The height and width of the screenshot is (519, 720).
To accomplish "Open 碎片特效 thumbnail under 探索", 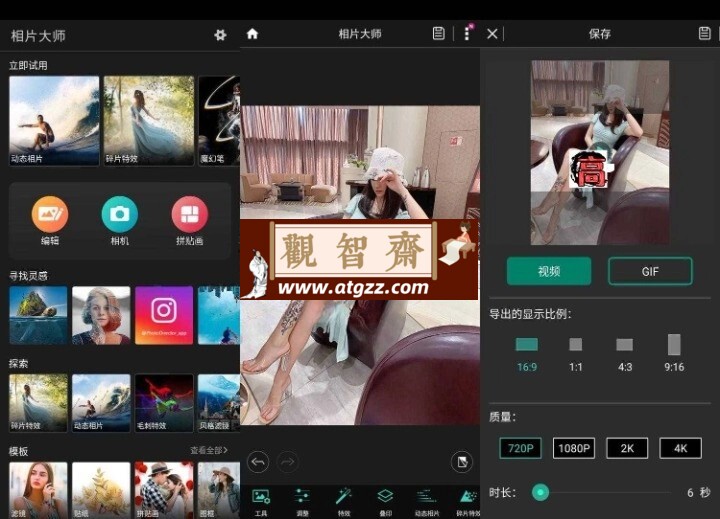I will point(38,403).
